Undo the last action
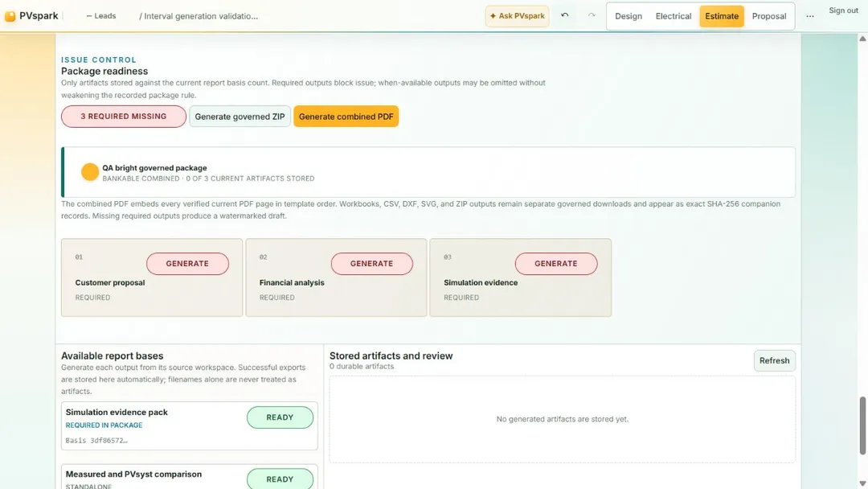This screenshot has width=868, height=489. (565, 15)
